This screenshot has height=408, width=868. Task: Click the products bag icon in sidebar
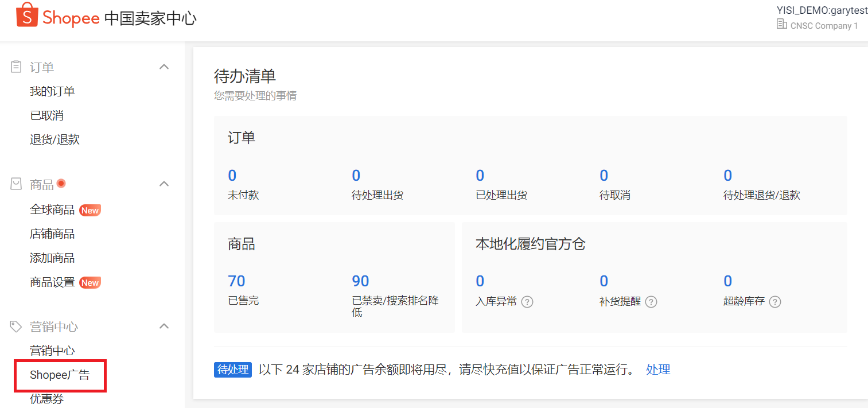[17, 184]
